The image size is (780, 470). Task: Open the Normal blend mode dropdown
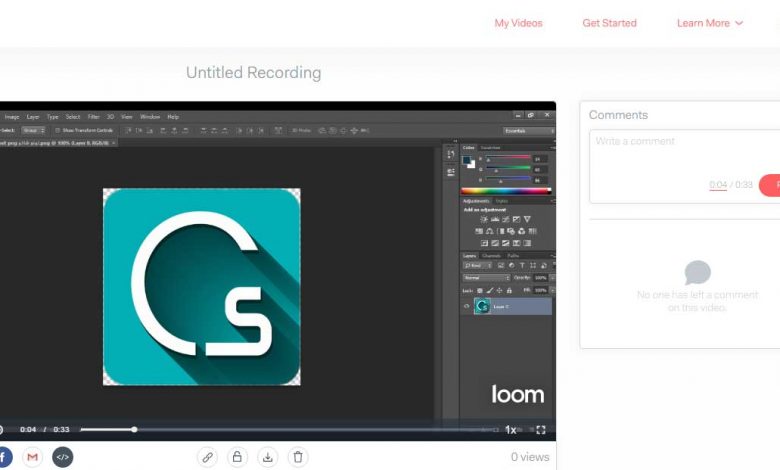pos(487,278)
